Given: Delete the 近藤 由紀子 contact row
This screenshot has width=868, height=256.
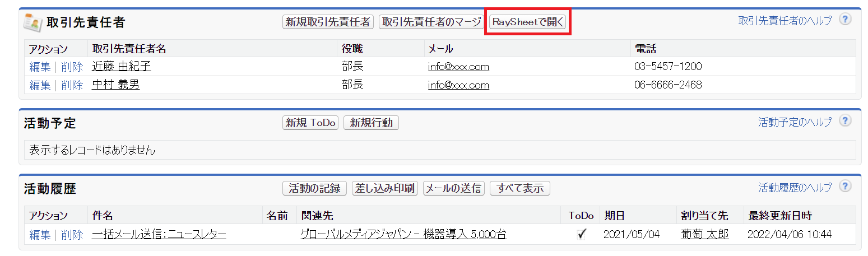Looking at the screenshot, I should click(x=72, y=67).
